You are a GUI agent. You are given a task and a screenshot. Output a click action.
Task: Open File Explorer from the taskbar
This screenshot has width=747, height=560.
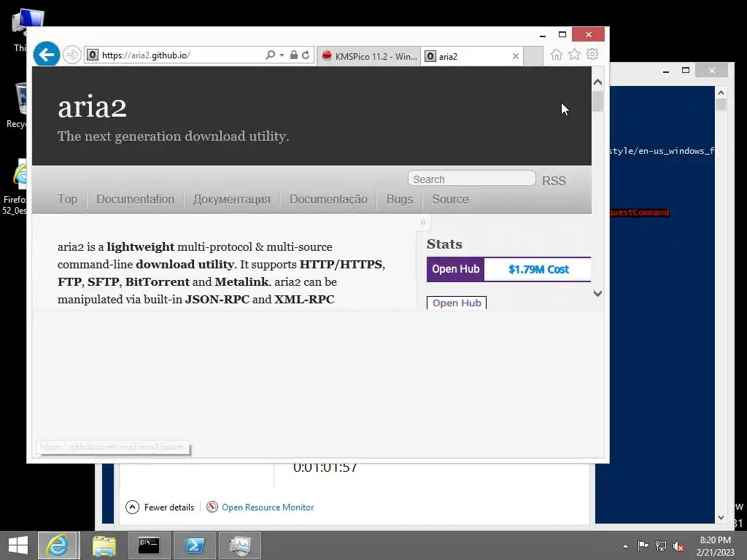(x=104, y=545)
